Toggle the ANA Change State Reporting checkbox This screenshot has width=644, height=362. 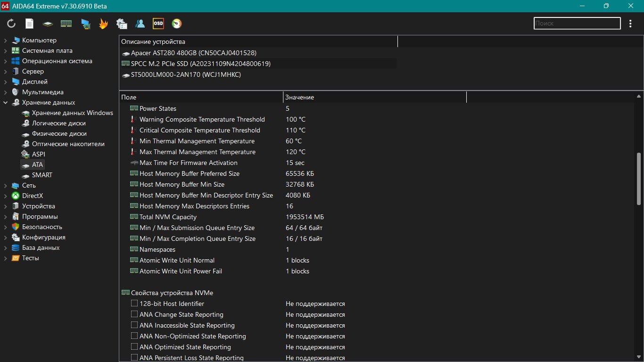coord(134,314)
